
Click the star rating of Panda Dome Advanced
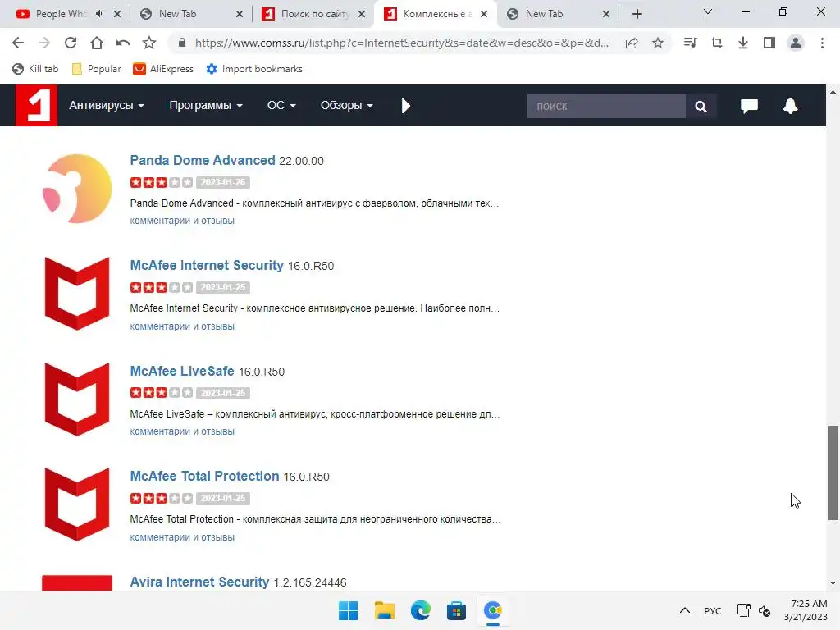pyautogui.click(x=162, y=182)
